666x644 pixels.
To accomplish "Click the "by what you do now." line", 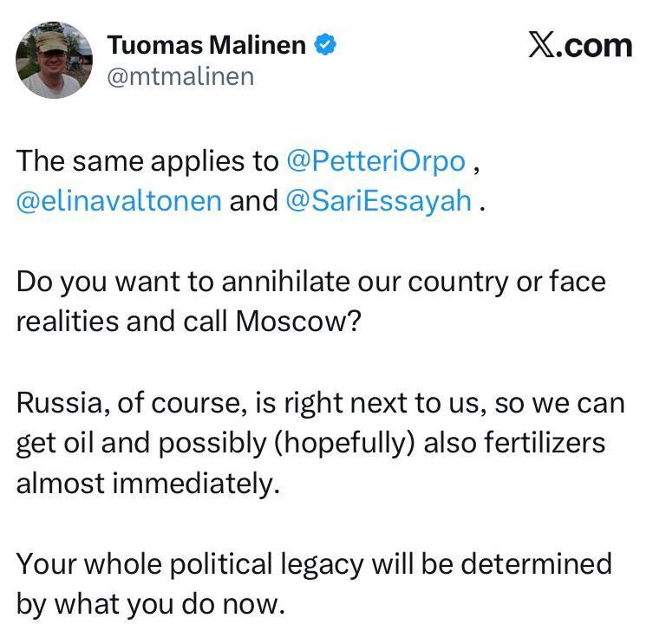I will (150, 603).
